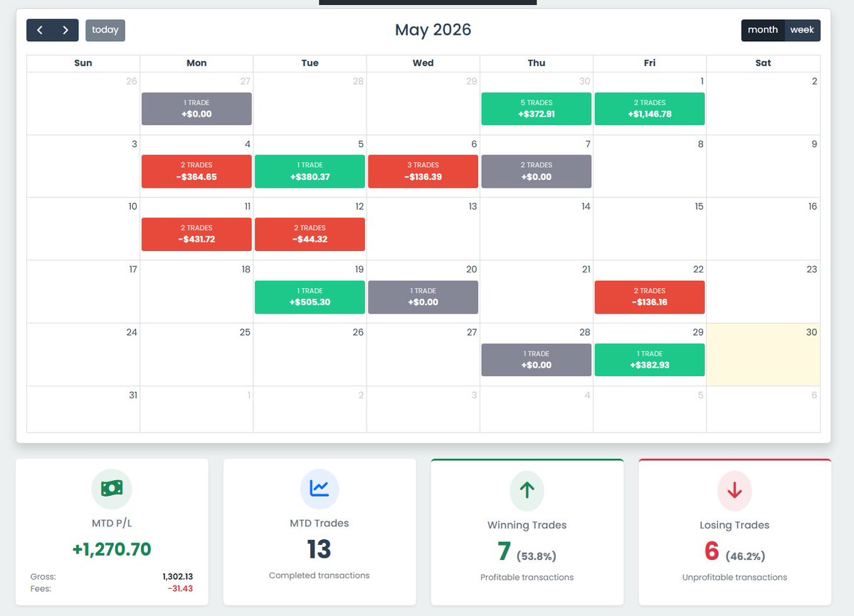
Task: Open the May 28 event with 1 trade +$0.00
Action: pyautogui.click(x=537, y=359)
